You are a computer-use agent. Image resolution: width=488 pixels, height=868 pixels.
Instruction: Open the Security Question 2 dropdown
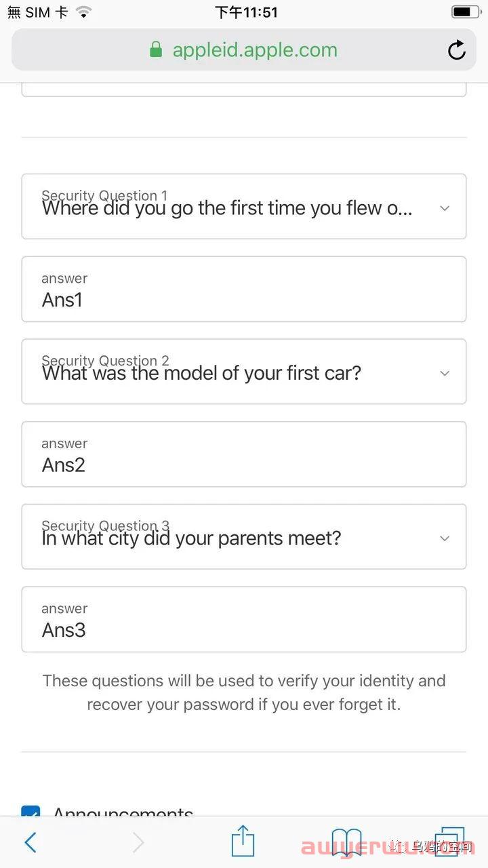point(244,372)
